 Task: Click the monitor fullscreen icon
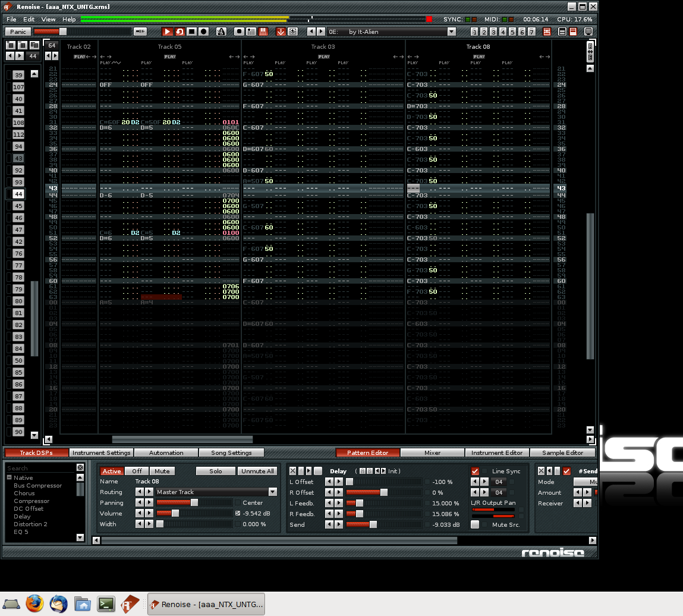pos(588,32)
